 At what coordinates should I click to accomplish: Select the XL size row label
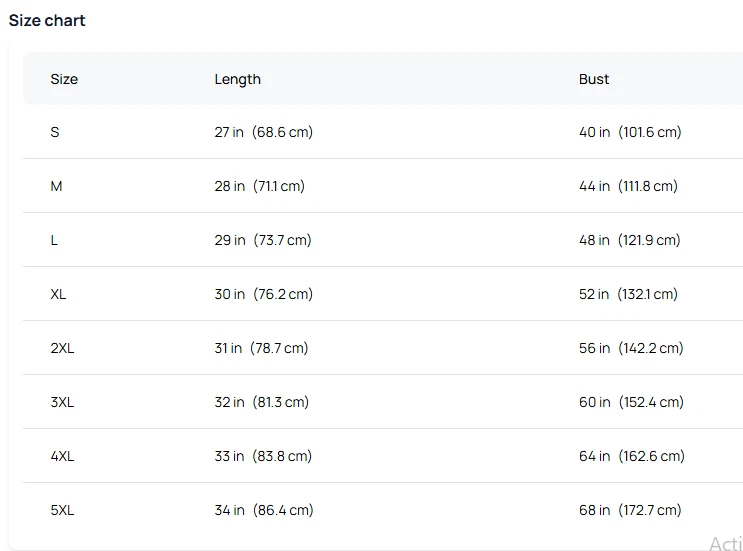[58, 294]
